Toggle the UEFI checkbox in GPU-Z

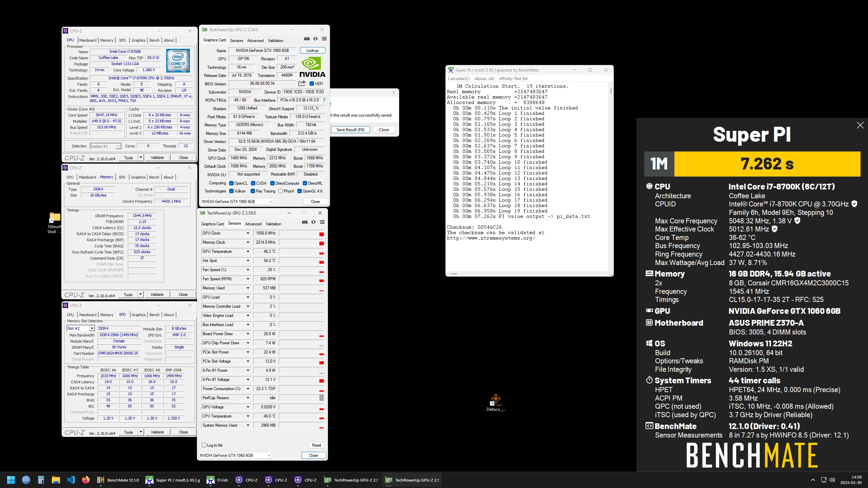click(x=312, y=84)
